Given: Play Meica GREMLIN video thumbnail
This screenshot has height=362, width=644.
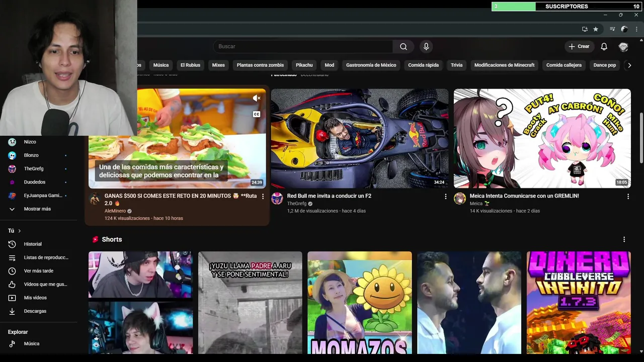Looking at the screenshot, I should pos(542,138).
